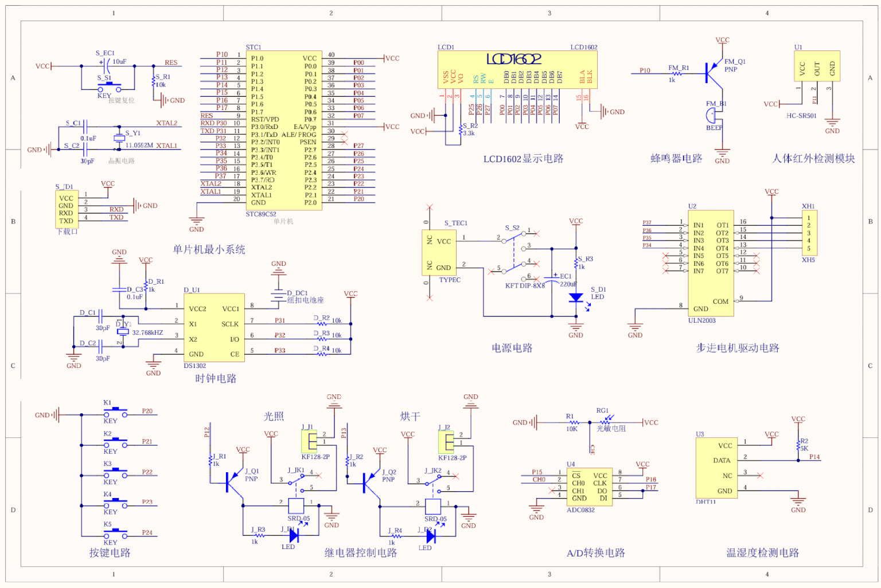Select the DHT11 sensor component U3
The width and height of the screenshot is (881, 588).
point(717,468)
